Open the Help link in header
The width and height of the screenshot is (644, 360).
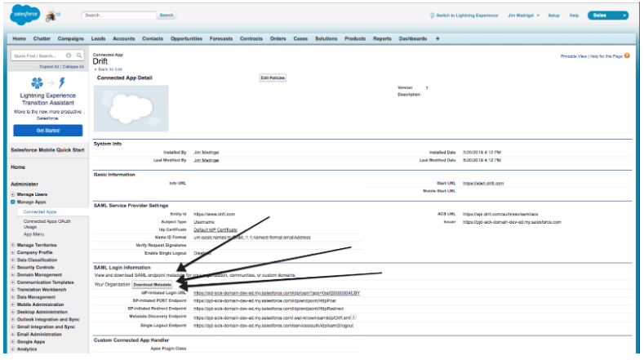pos(574,16)
